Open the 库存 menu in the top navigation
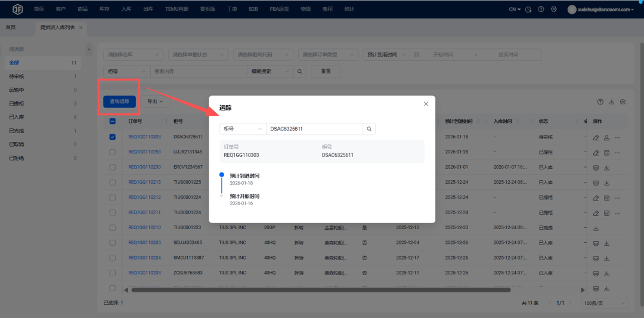The height and width of the screenshot is (318, 644). click(103, 9)
